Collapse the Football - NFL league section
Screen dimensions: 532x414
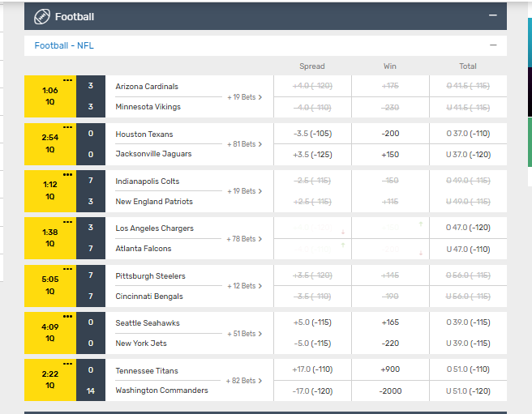coord(492,45)
